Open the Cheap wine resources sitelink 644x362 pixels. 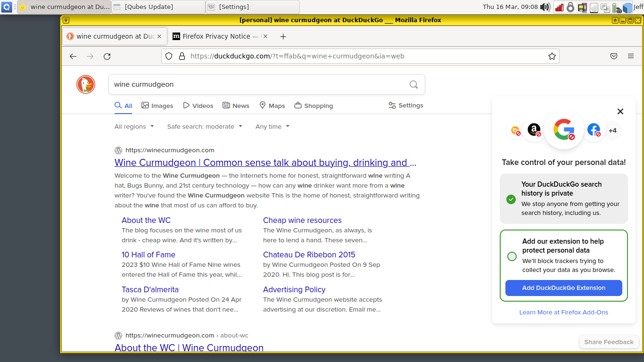pos(302,220)
